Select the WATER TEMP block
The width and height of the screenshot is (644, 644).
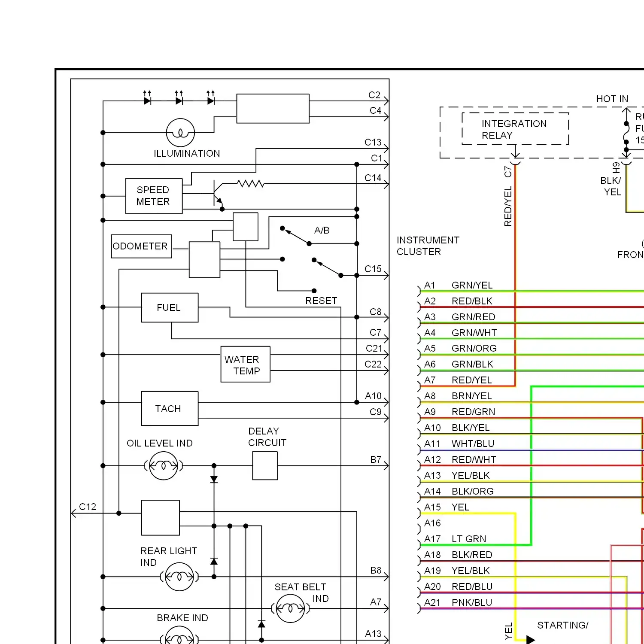pos(245,364)
